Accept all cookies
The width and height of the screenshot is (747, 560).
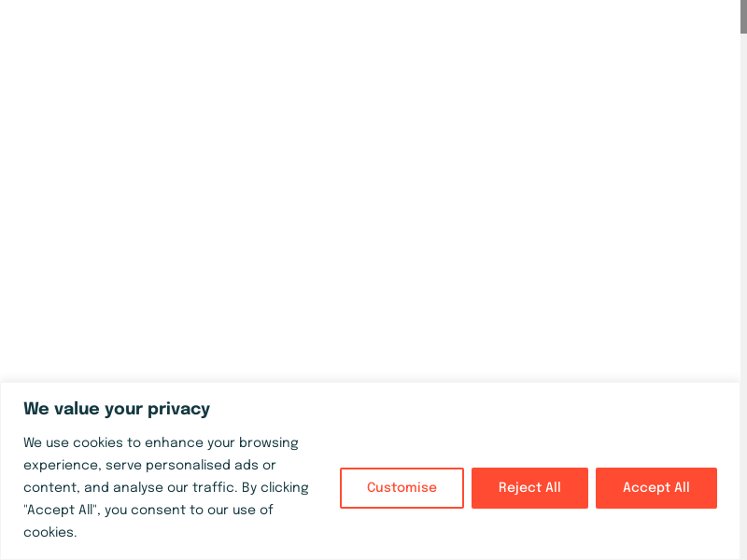click(x=655, y=488)
